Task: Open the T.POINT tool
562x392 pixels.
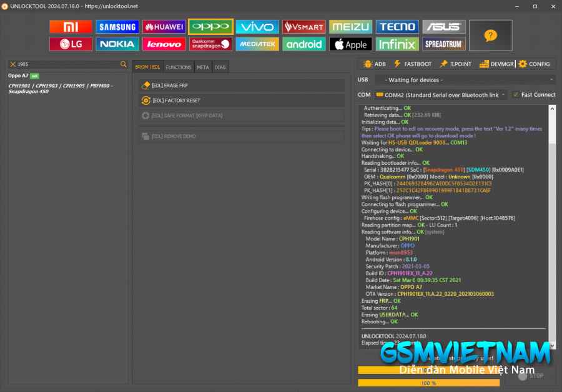Action: pos(456,64)
